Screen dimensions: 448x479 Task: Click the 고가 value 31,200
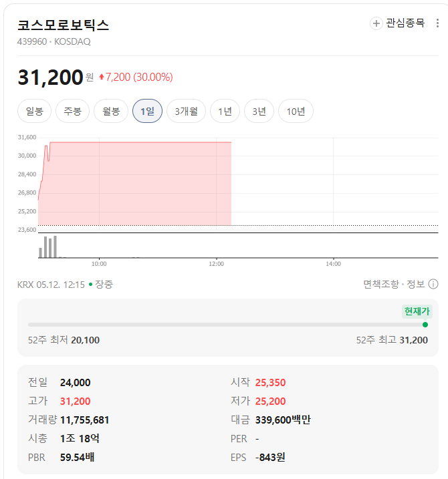pos(76,401)
